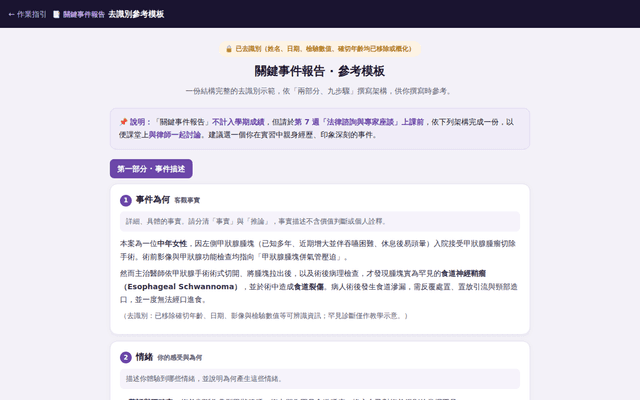Select the 與律師一起討論 highlighted text
This screenshot has width=640, height=400.
pos(175,135)
